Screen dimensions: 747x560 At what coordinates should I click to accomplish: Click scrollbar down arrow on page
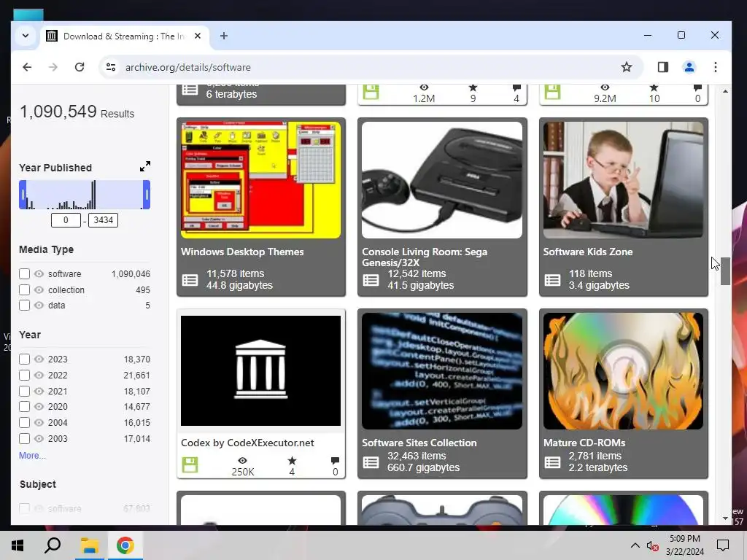click(x=725, y=518)
